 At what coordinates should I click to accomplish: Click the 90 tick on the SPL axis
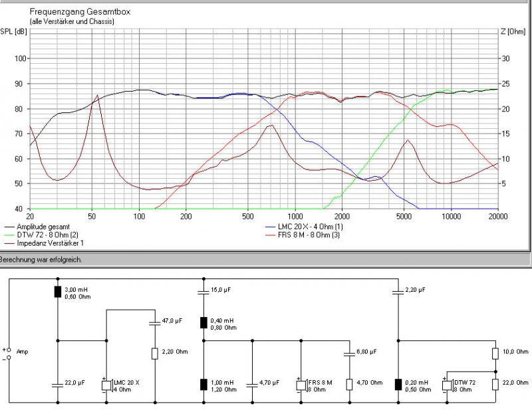click(x=20, y=84)
